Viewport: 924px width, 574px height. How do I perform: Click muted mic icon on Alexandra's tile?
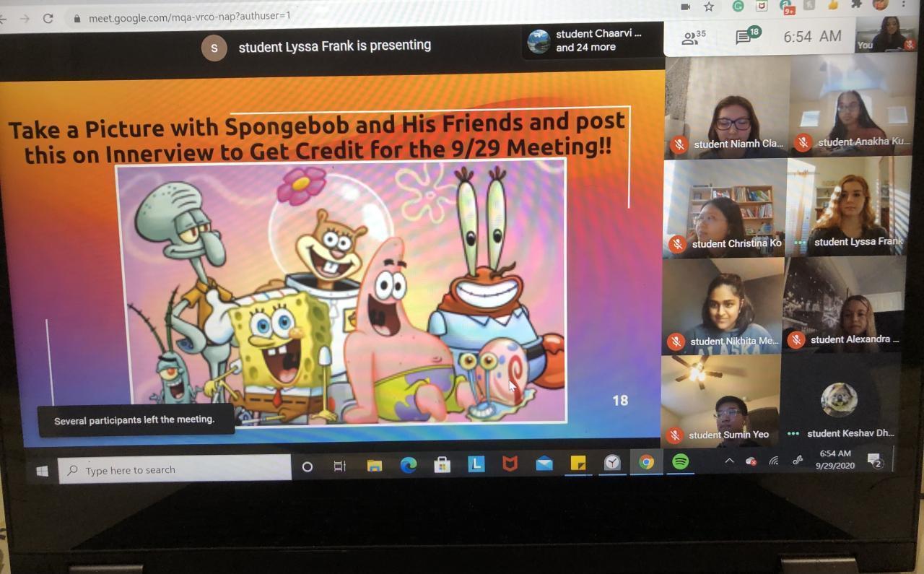point(796,339)
